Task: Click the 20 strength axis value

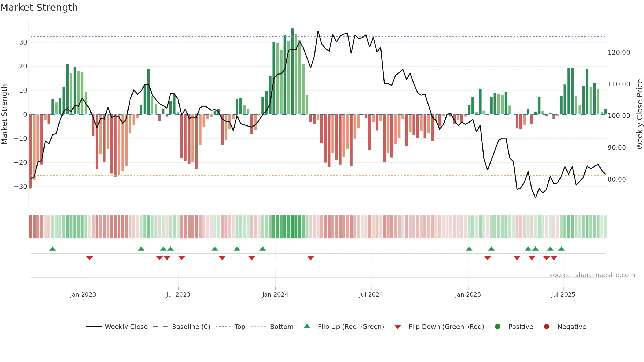Action: [23, 66]
